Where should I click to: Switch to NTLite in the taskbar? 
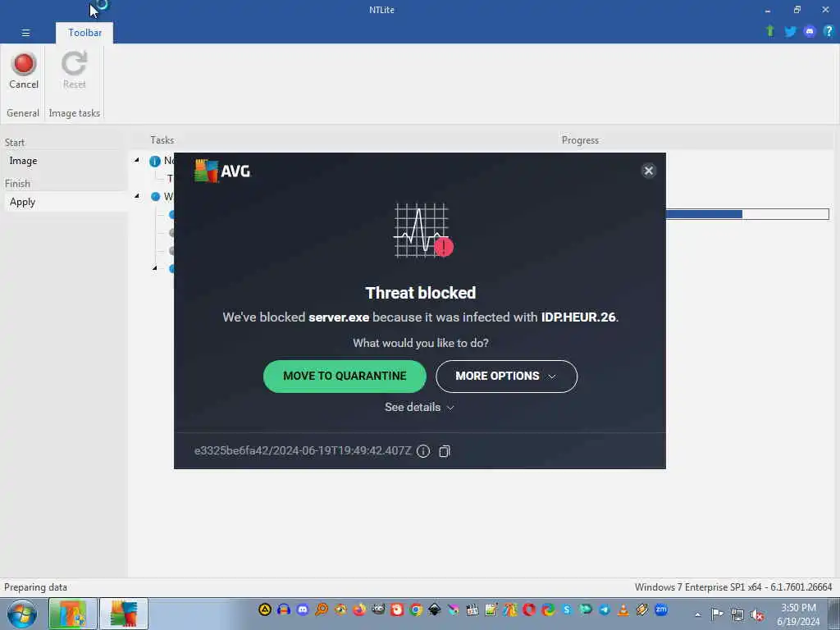(73, 614)
